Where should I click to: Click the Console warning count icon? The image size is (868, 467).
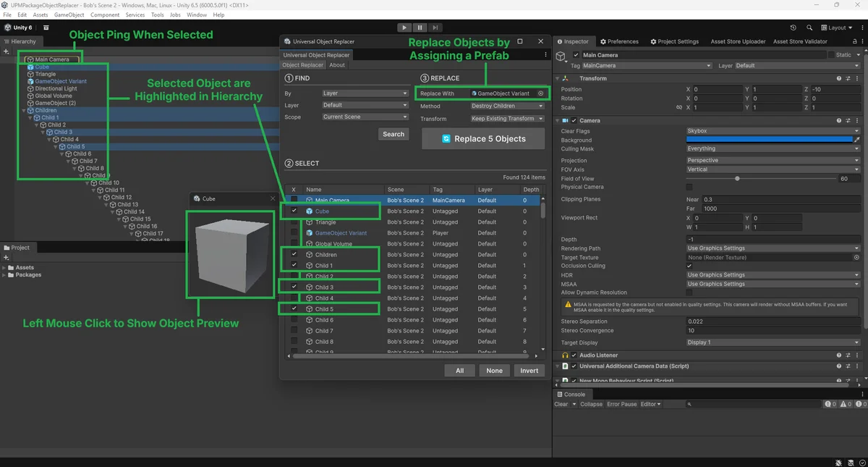pyautogui.click(x=844, y=404)
